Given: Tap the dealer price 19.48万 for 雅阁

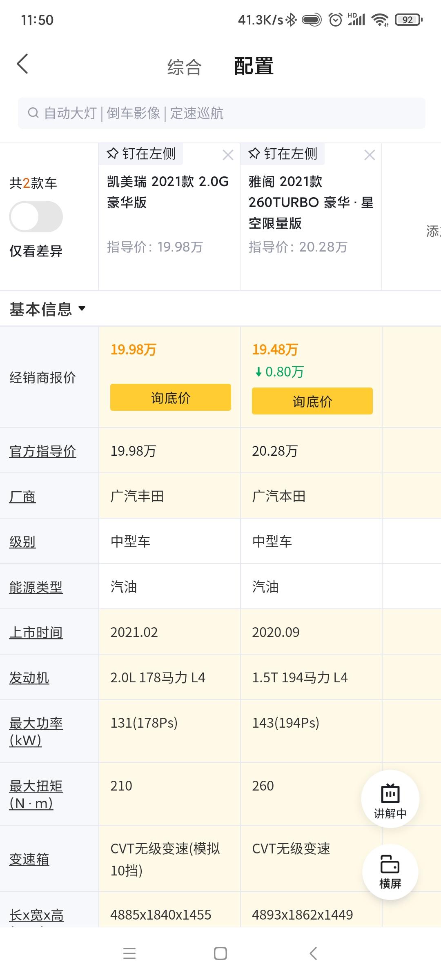Looking at the screenshot, I should [x=275, y=350].
